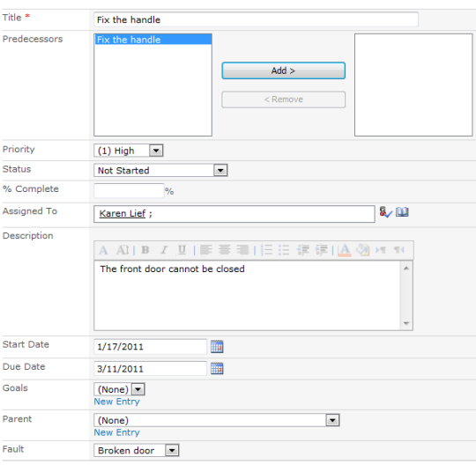The height and width of the screenshot is (472, 476).
Task: Click the description scrollbar down arrow
Action: pyautogui.click(x=406, y=323)
